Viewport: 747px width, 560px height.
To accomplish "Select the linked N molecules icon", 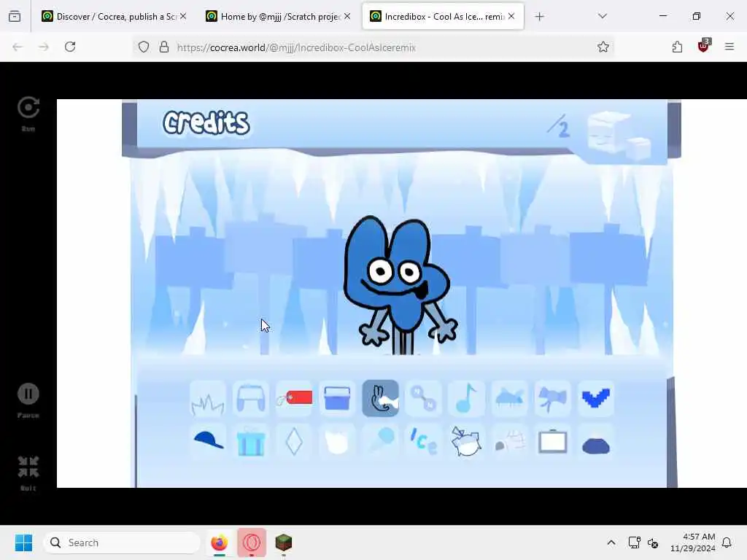I will tap(423, 399).
